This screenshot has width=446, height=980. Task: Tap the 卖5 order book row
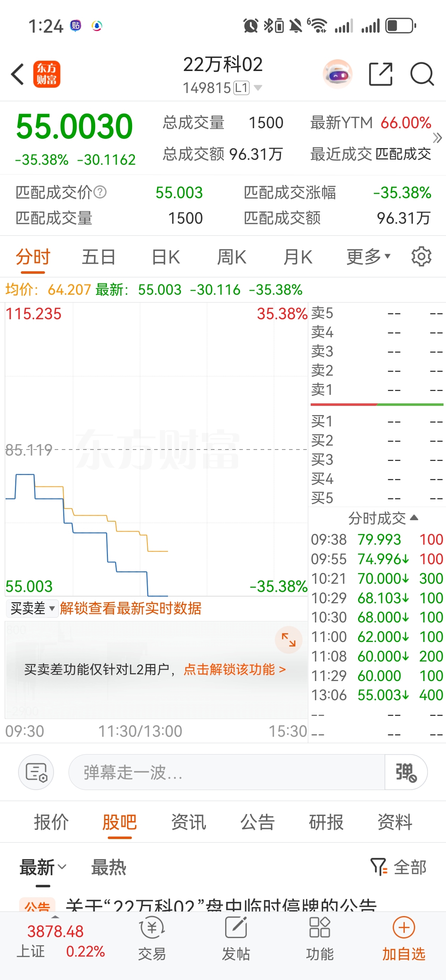point(377,313)
